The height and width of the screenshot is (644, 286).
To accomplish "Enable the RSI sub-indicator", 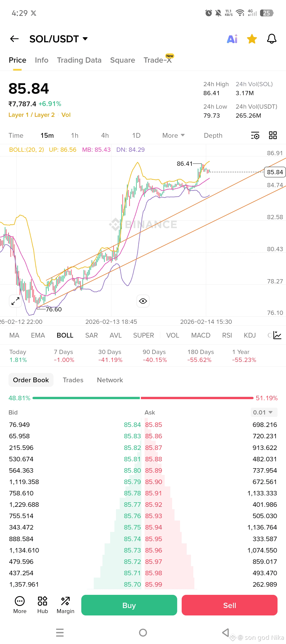I will click(227, 335).
